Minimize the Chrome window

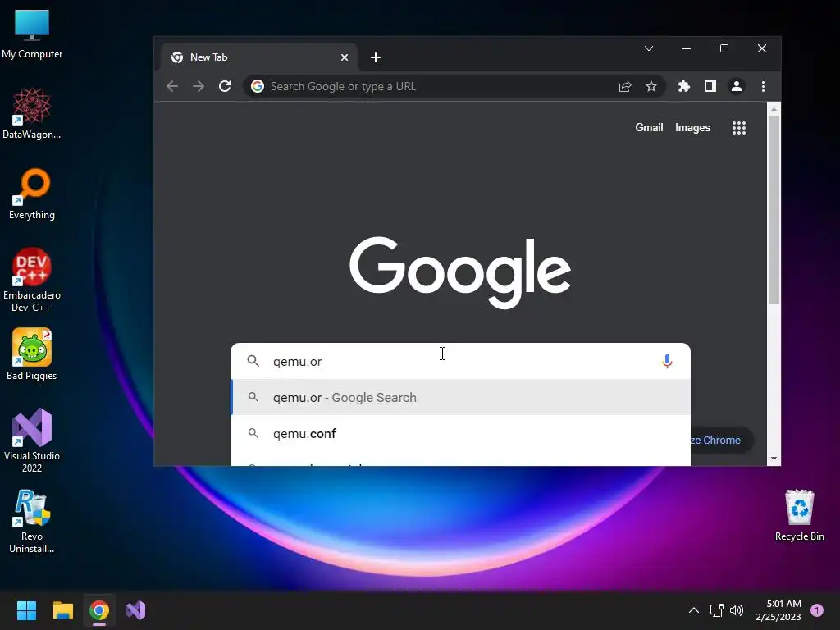tap(687, 48)
